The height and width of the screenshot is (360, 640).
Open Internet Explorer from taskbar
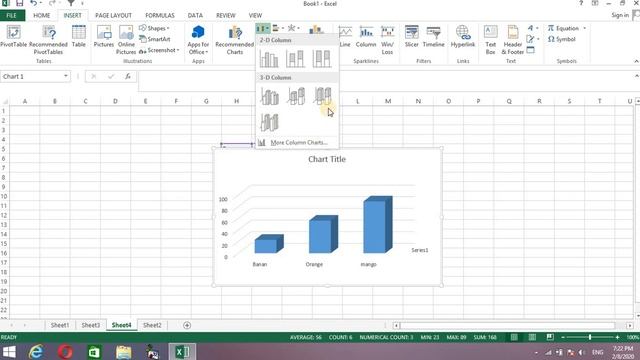[x=36, y=352]
